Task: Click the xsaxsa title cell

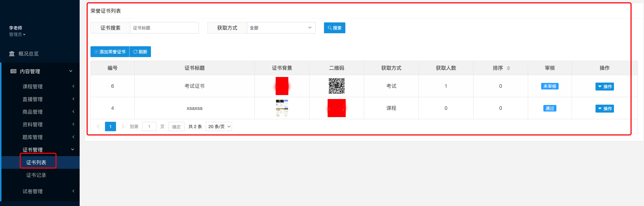Action: [x=195, y=108]
